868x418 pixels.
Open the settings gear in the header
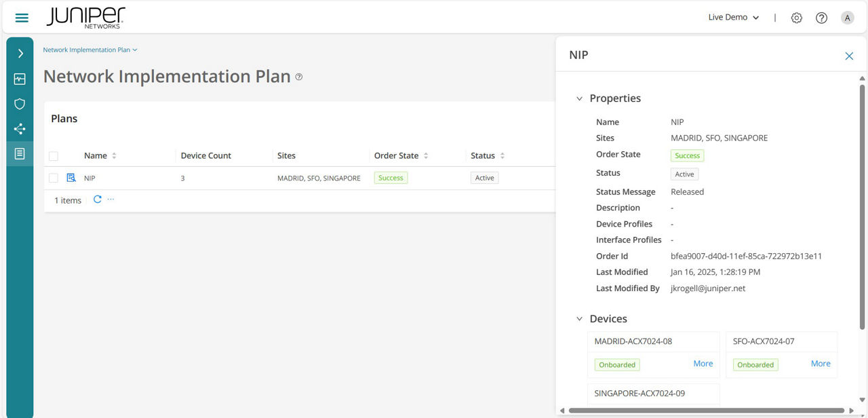pyautogui.click(x=797, y=18)
